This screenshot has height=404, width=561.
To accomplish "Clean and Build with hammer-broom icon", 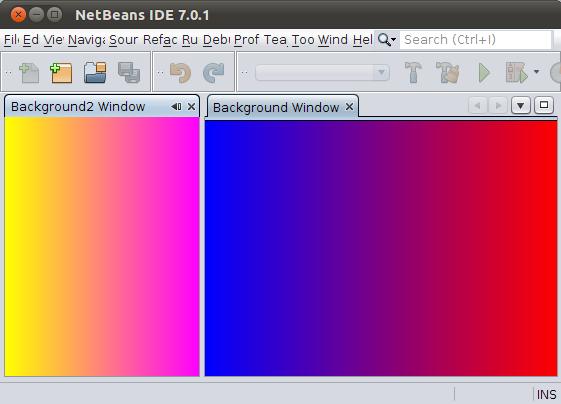I will 448,73.
